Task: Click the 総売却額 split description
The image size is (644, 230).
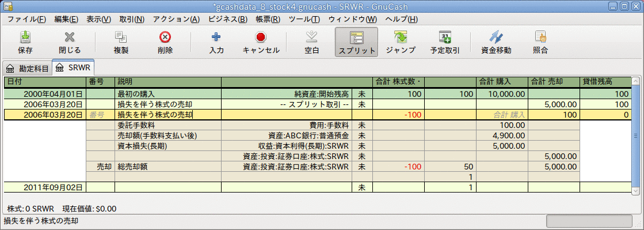Action: [x=168, y=167]
